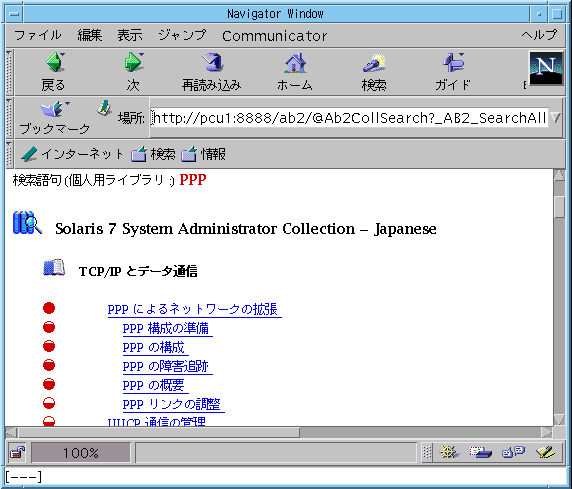Open Discussions from the component bar
This screenshot has width=572, height=489.
[x=513, y=453]
